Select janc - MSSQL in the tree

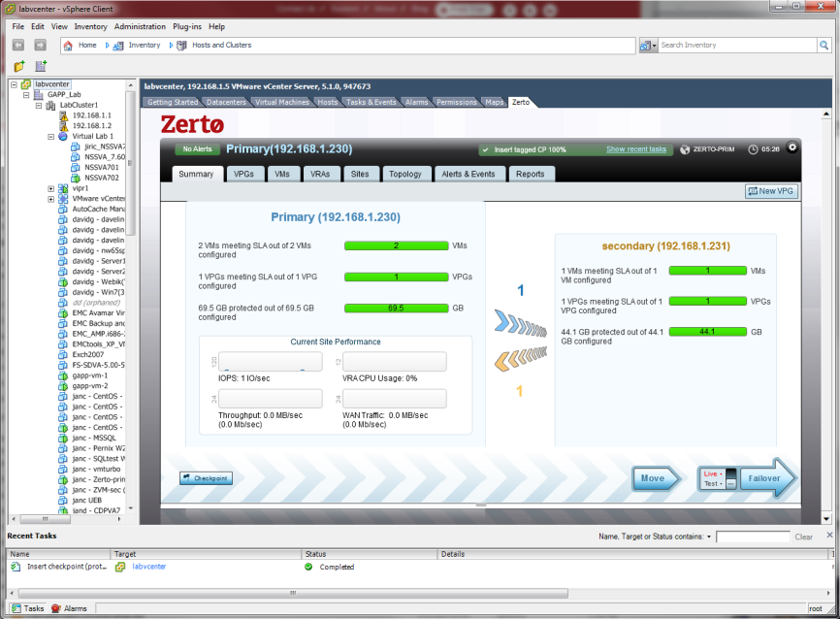coord(94,438)
